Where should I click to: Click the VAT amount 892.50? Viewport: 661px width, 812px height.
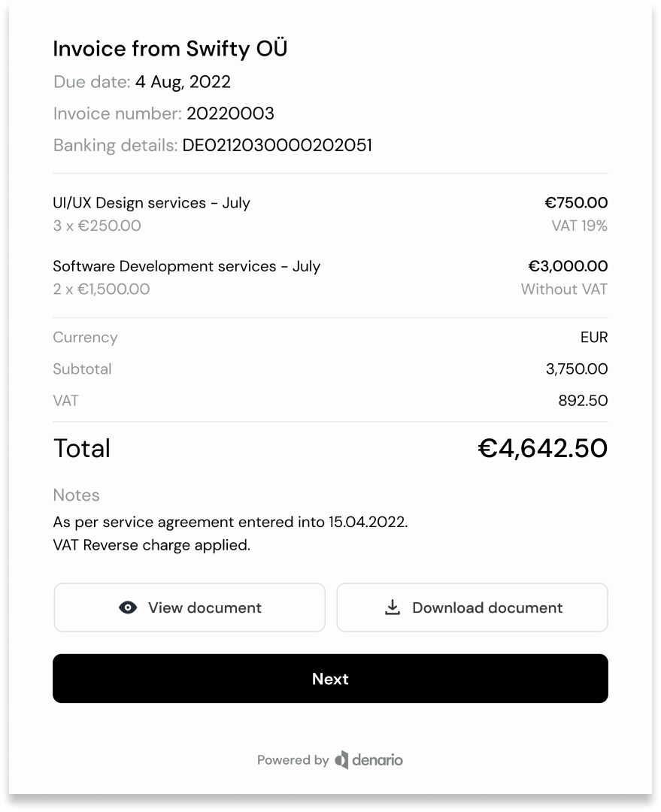pos(583,400)
